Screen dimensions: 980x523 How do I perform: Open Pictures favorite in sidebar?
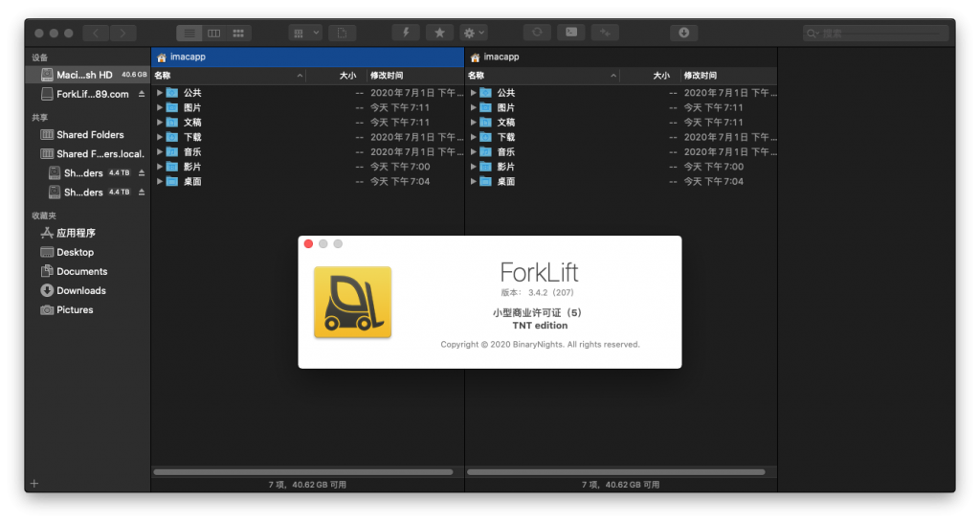coord(87,309)
